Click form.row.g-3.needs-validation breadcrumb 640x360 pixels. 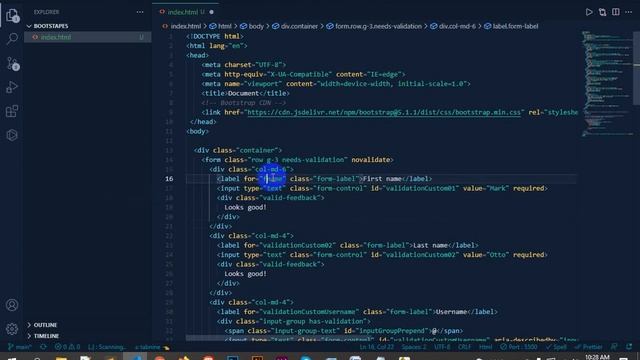coord(378,26)
